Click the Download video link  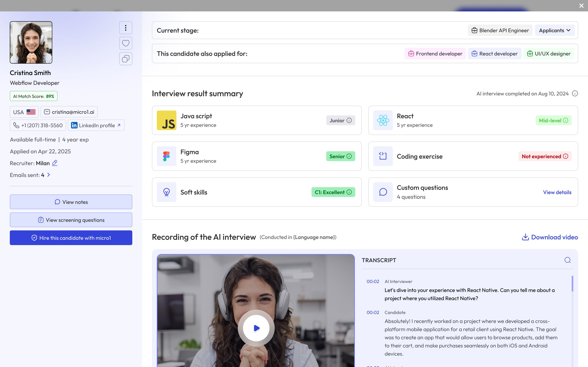pos(550,237)
